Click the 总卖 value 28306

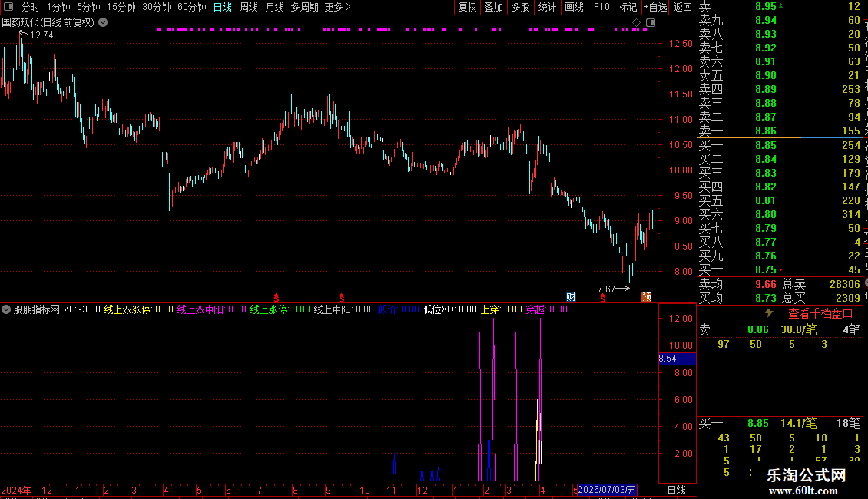(845, 284)
